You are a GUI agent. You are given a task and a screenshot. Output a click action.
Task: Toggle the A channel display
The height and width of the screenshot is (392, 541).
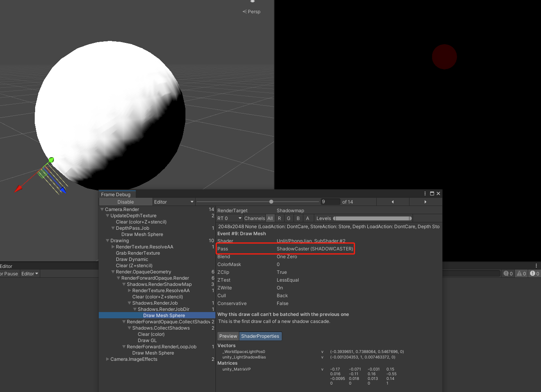pos(308,218)
